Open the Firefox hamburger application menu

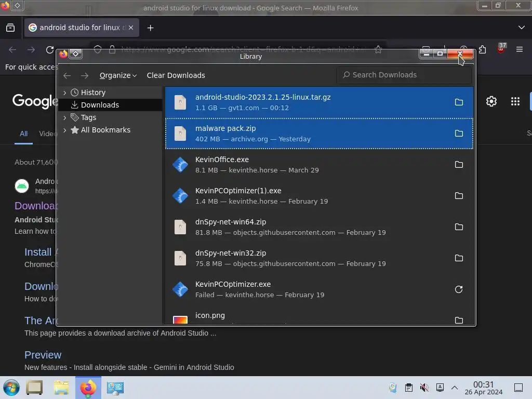(520, 49)
